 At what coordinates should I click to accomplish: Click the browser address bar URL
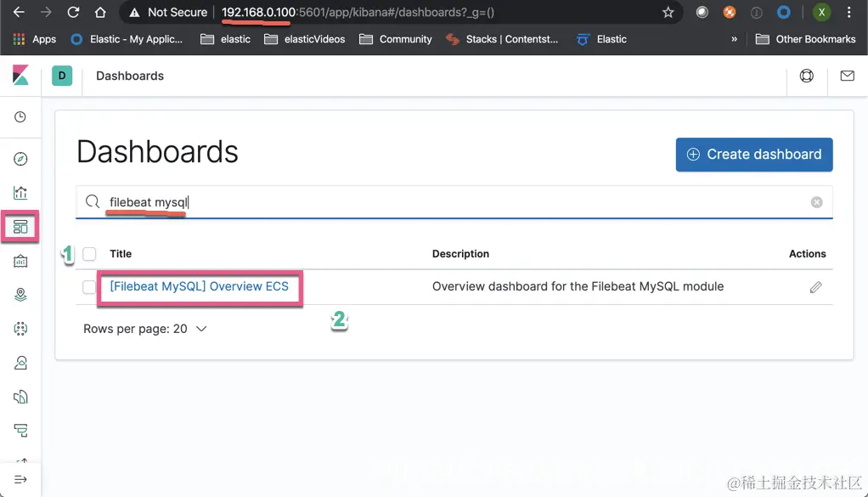pos(358,12)
